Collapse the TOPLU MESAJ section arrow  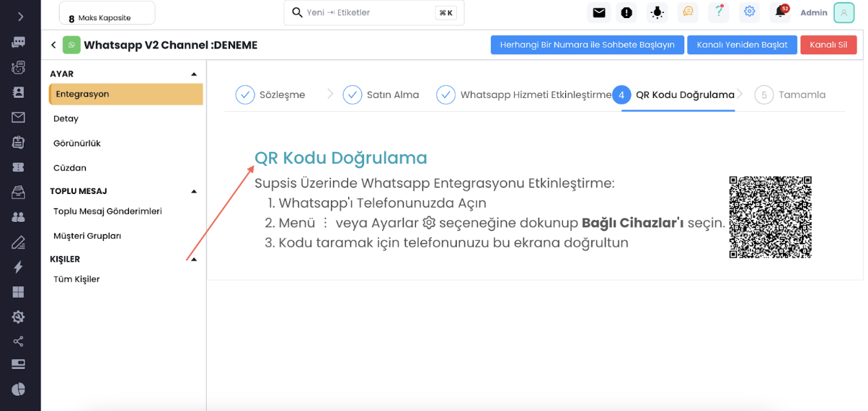tap(194, 192)
